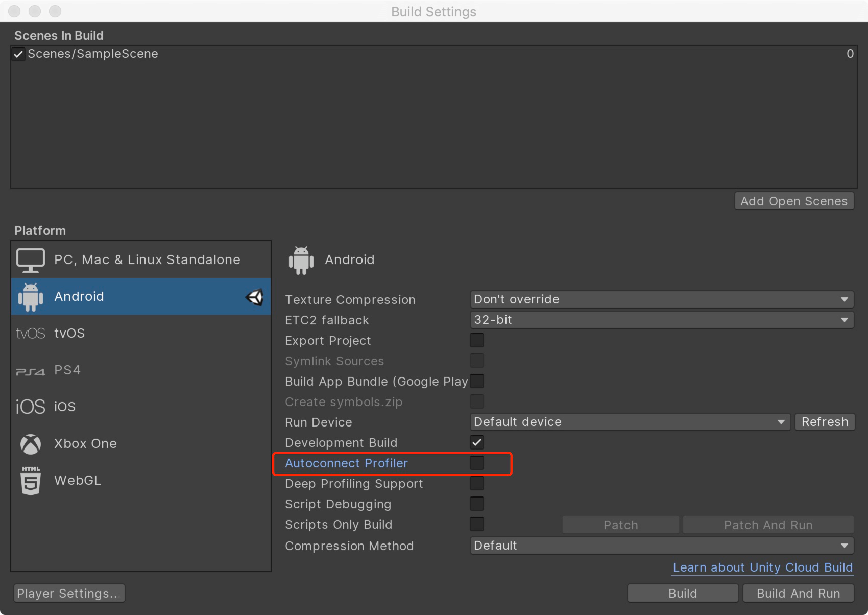Screen dimensions: 868x615
Task: Open the Compression Method dropdown
Action: (x=661, y=546)
